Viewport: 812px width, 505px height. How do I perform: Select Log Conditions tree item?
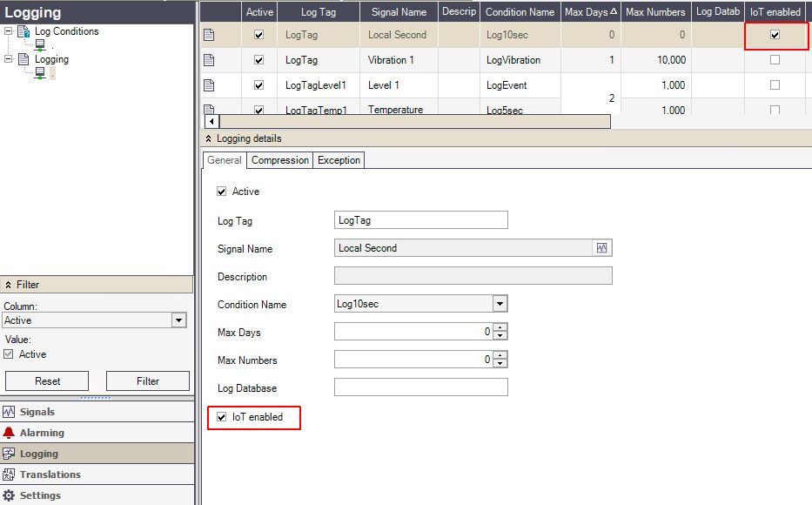coord(66,31)
